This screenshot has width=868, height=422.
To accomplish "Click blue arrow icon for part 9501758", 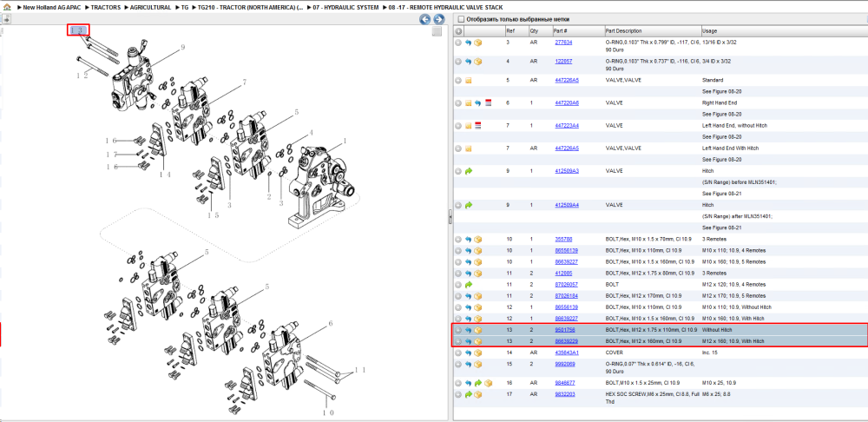I will (469, 330).
